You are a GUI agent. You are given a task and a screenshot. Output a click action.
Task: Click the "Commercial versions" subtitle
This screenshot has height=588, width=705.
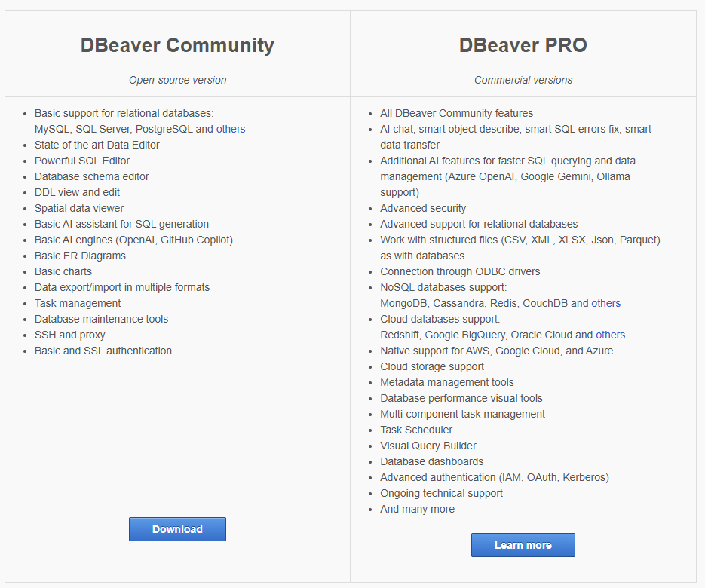[x=523, y=80]
